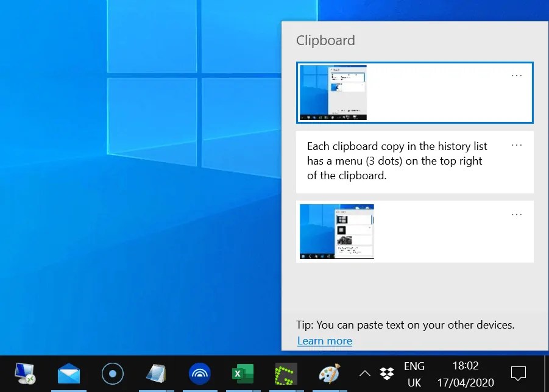Open Dropbox from the system tray

click(x=387, y=374)
